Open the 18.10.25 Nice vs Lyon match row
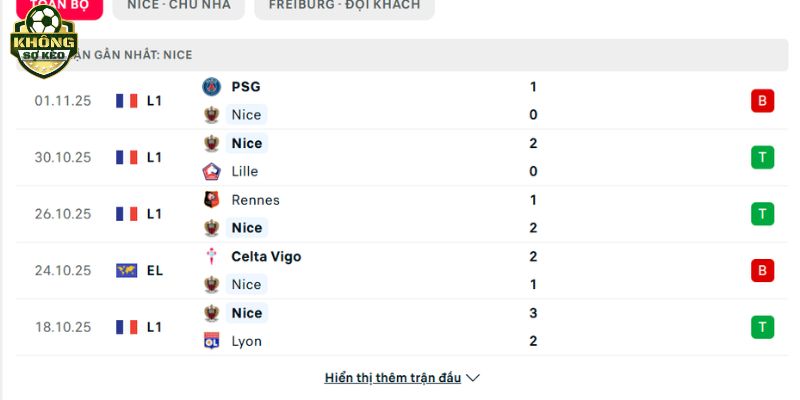Screen dimensions: 800x400 pos(400,327)
